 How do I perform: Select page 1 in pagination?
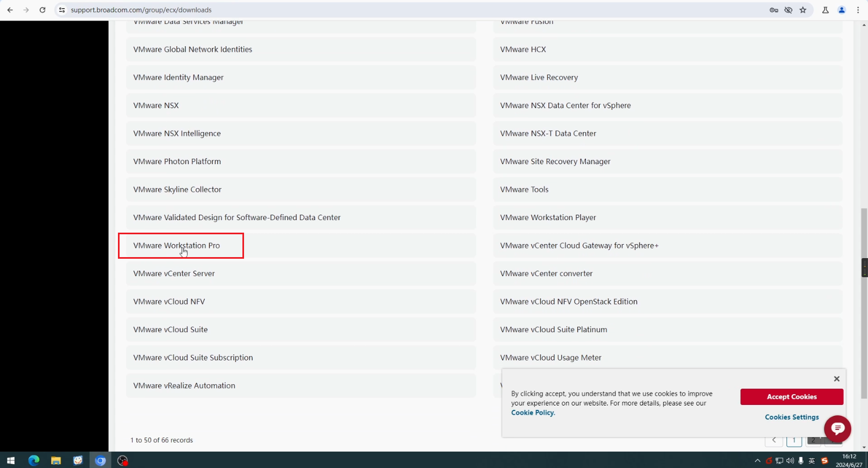(794, 440)
